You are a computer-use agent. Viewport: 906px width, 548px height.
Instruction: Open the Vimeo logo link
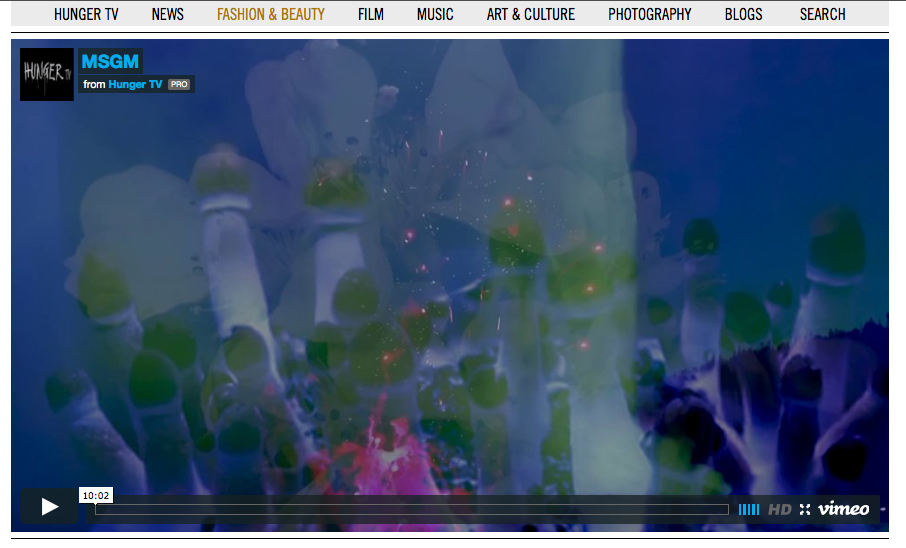click(x=844, y=509)
